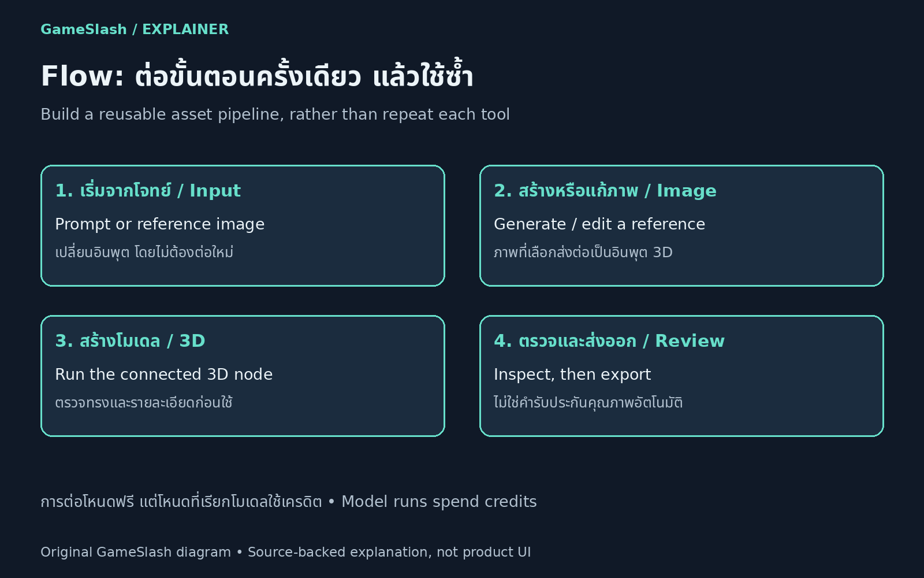This screenshot has width=924, height=578.
Task: Click the Thai note under 'Run the connected 3D node'
Action: click(x=144, y=402)
